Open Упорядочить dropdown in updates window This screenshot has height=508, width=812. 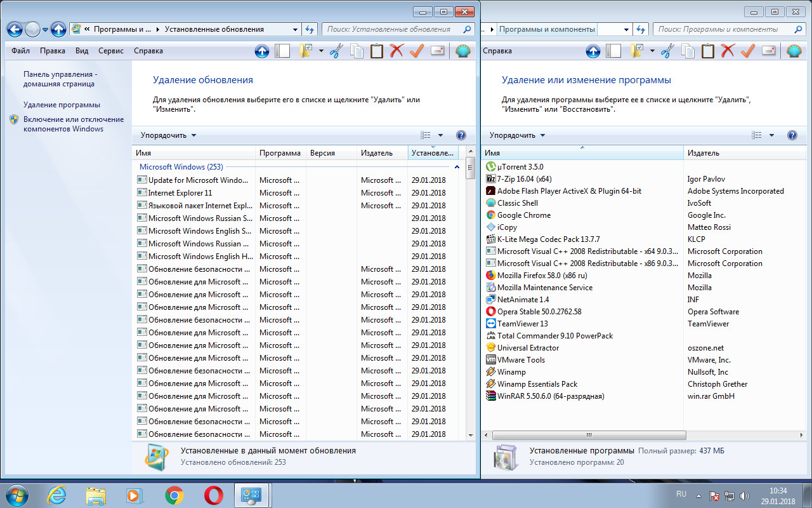(169, 135)
